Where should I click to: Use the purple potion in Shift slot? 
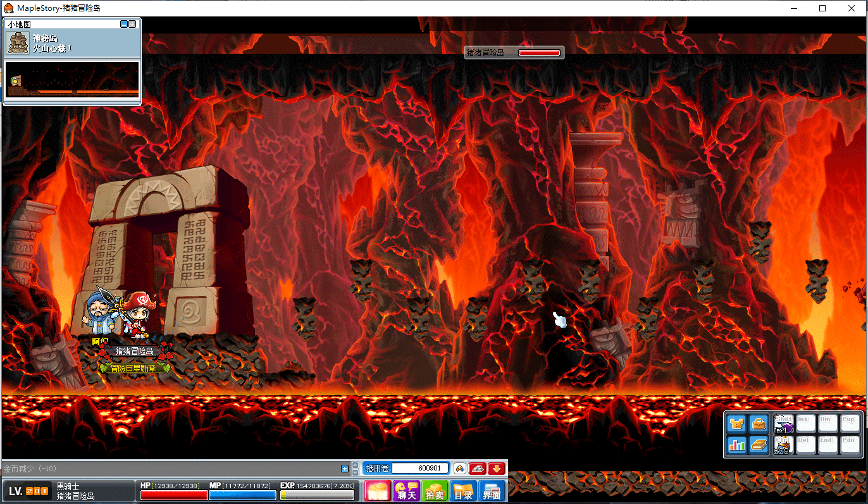pyautogui.click(x=783, y=424)
